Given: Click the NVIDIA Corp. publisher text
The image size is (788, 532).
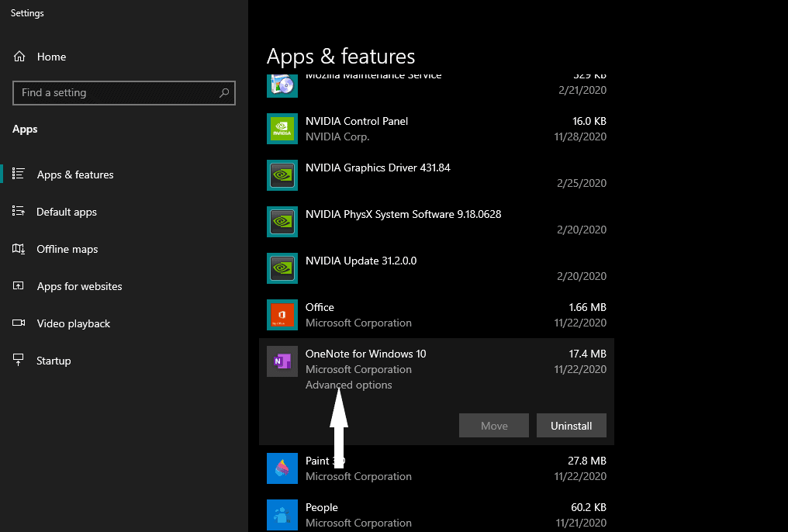Looking at the screenshot, I should click(x=337, y=136).
